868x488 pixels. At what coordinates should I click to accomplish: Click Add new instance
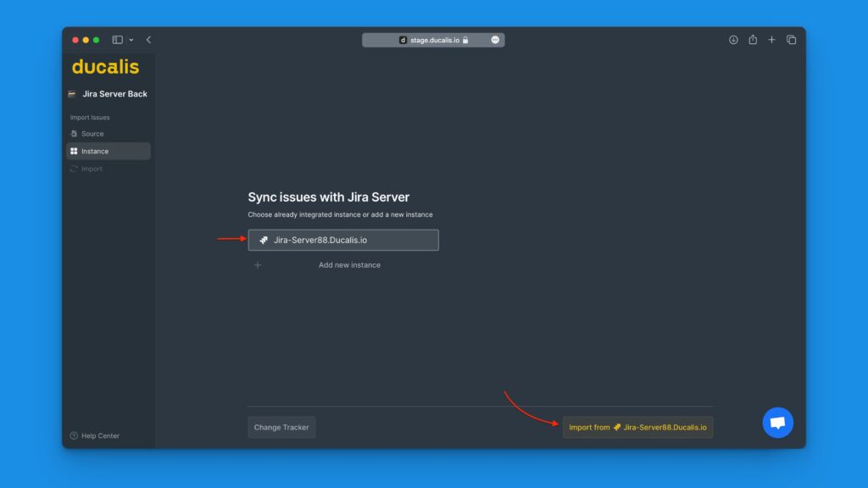349,265
